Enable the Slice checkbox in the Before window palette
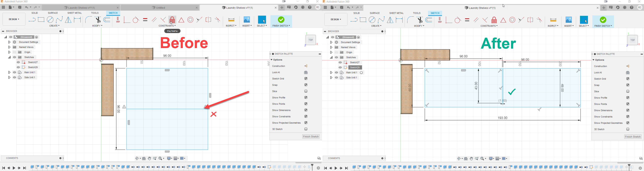Viewport: 644px width, 171px height. (306, 91)
